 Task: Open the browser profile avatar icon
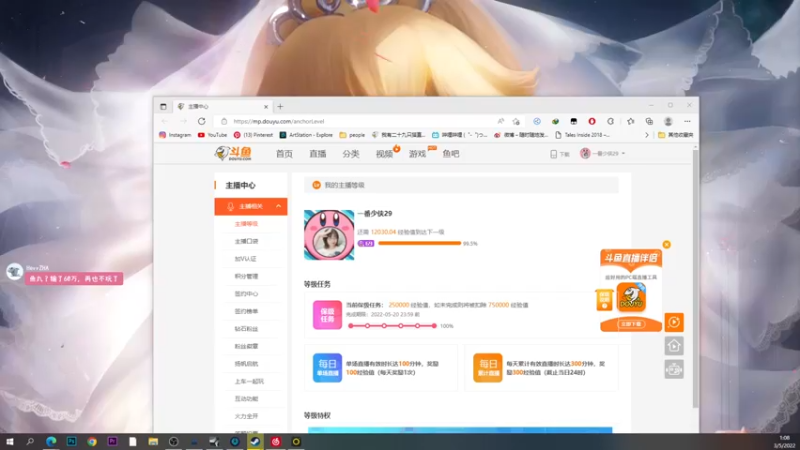(x=668, y=121)
